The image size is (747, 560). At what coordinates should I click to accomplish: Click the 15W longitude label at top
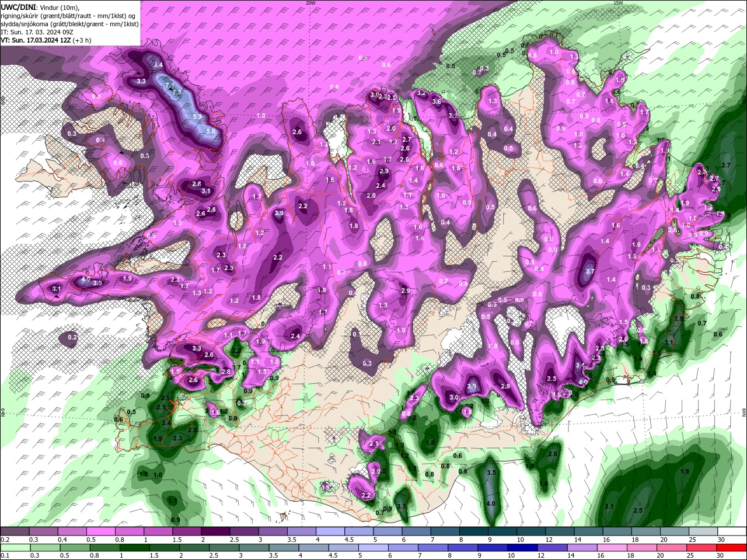point(618,3)
